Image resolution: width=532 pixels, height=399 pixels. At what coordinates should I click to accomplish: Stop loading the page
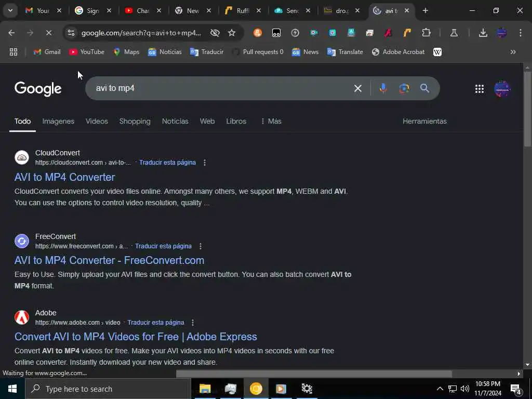(x=48, y=33)
